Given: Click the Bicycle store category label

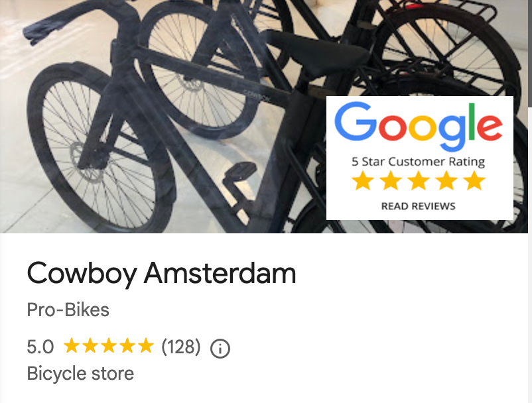Looking at the screenshot, I should coord(80,374).
